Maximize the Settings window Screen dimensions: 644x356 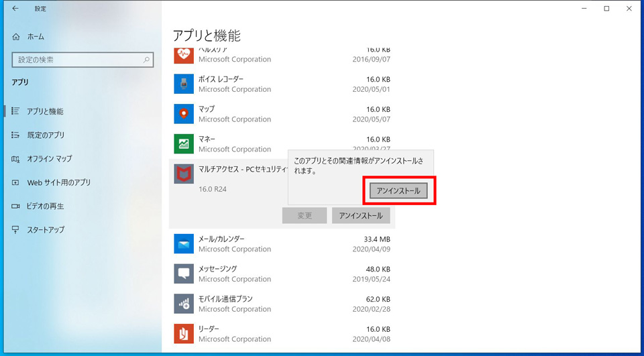(x=606, y=9)
